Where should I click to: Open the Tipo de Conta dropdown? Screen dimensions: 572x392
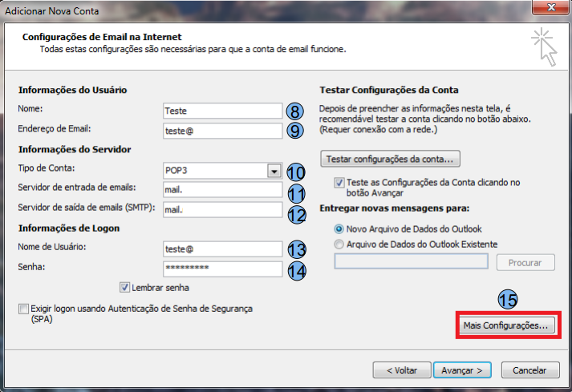coord(274,171)
